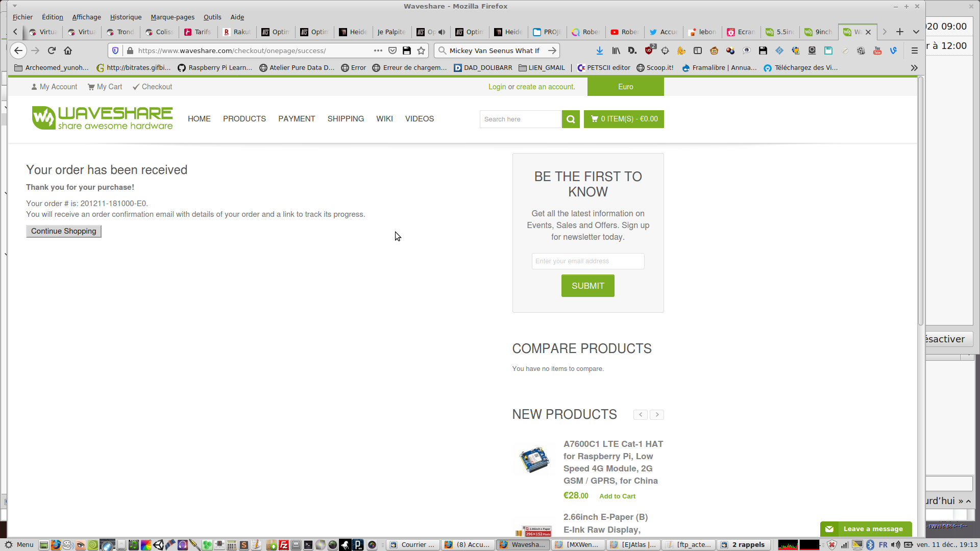Open the Firefox library icon
The width and height of the screenshot is (980, 551).
(x=616, y=51)
